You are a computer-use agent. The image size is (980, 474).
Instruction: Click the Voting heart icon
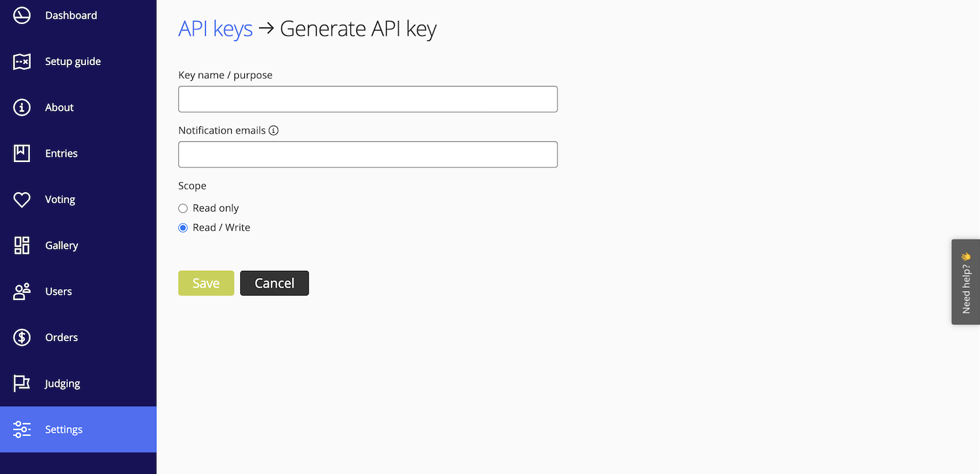pyautogui.click(x=21, y=199)
